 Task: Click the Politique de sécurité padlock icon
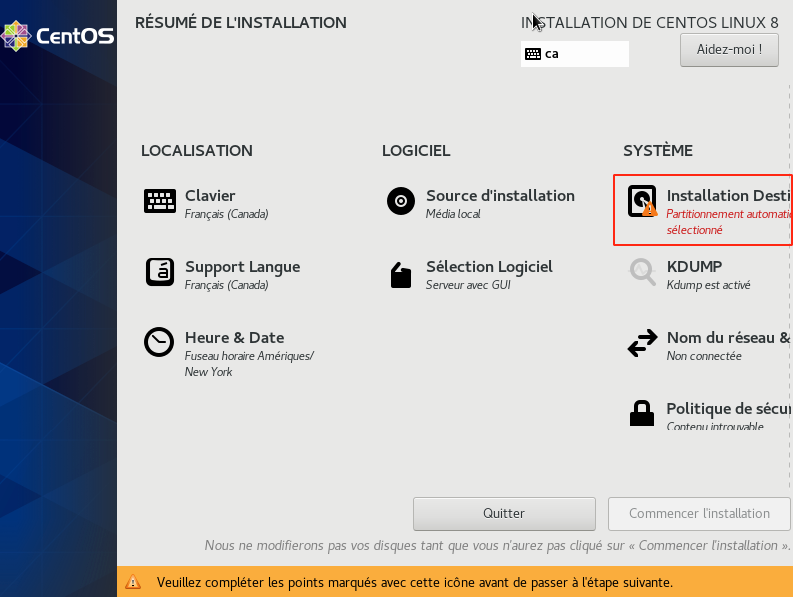pyautogui.click(x=641, y=413)
